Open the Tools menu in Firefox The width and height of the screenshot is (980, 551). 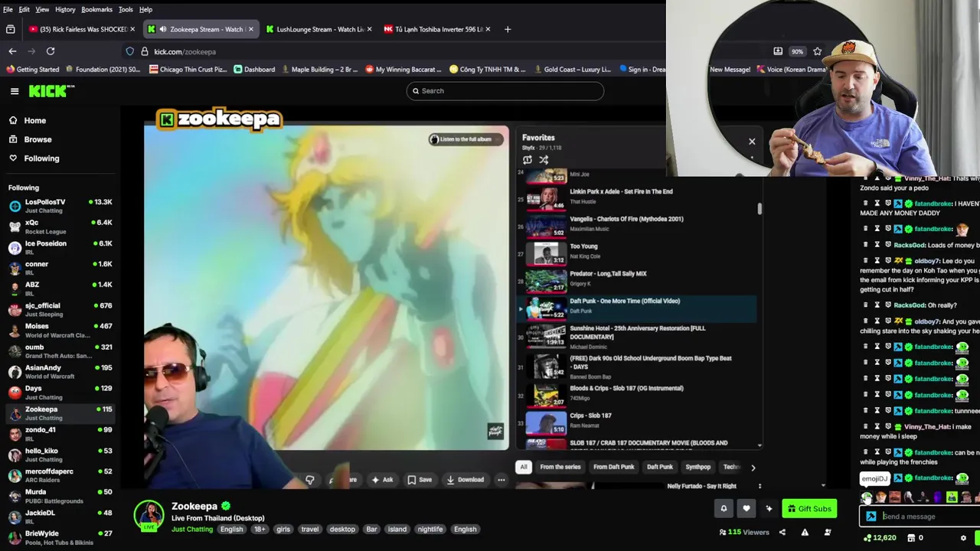coord(126,9)
